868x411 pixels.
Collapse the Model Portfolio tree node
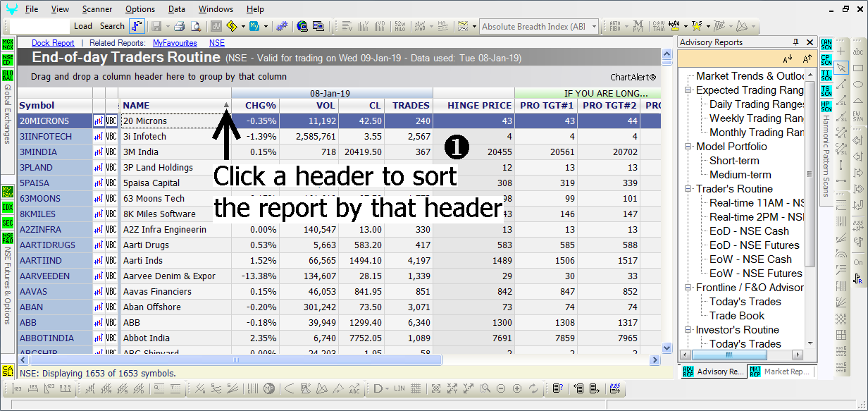(x=688, y=147)
